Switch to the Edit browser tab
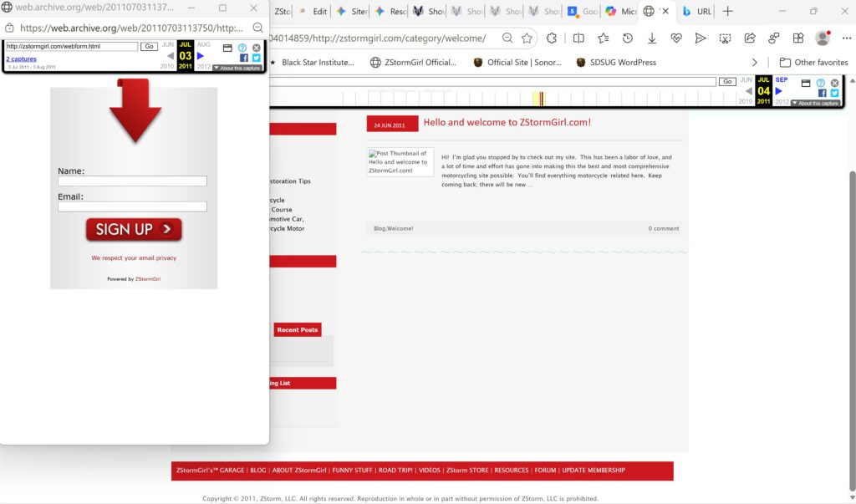 313,11
